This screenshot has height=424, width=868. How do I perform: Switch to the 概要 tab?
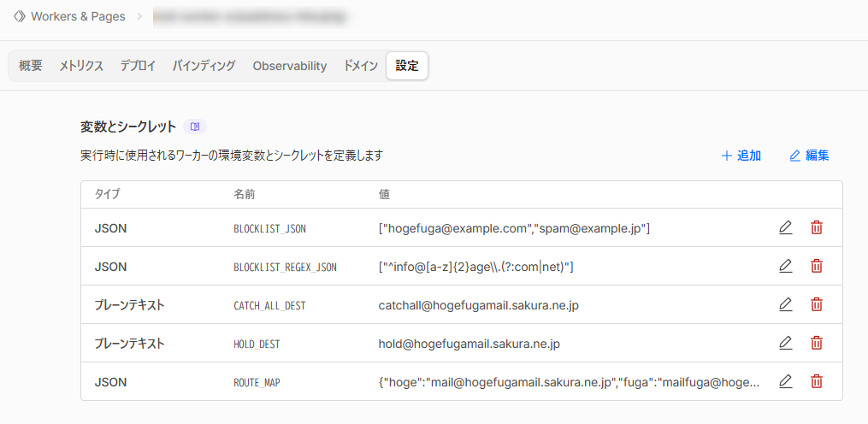(x=31, y=67)
